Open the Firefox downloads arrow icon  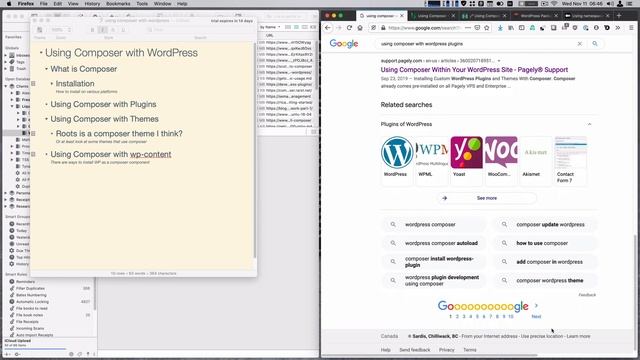tap(500, 28)
